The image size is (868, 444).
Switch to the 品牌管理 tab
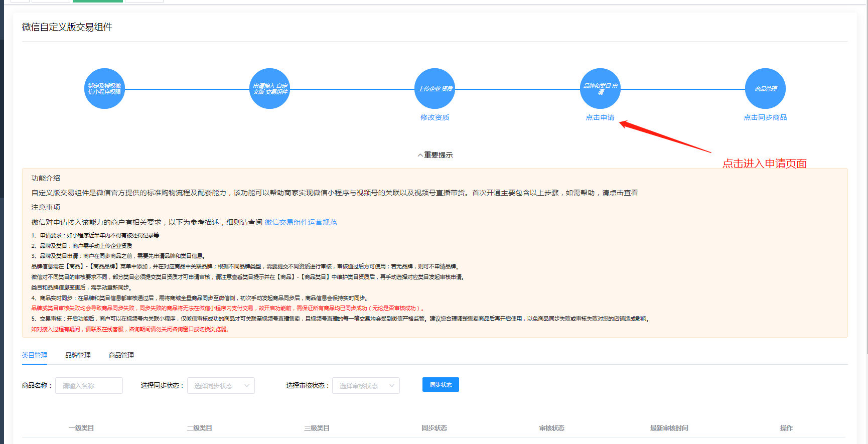tap(78, 355)
